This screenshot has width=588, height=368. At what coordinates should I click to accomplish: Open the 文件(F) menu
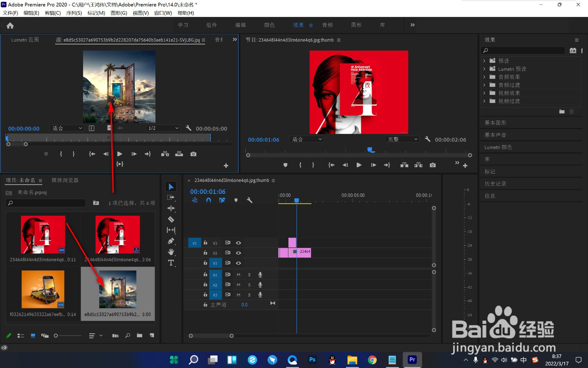[10, 13]
